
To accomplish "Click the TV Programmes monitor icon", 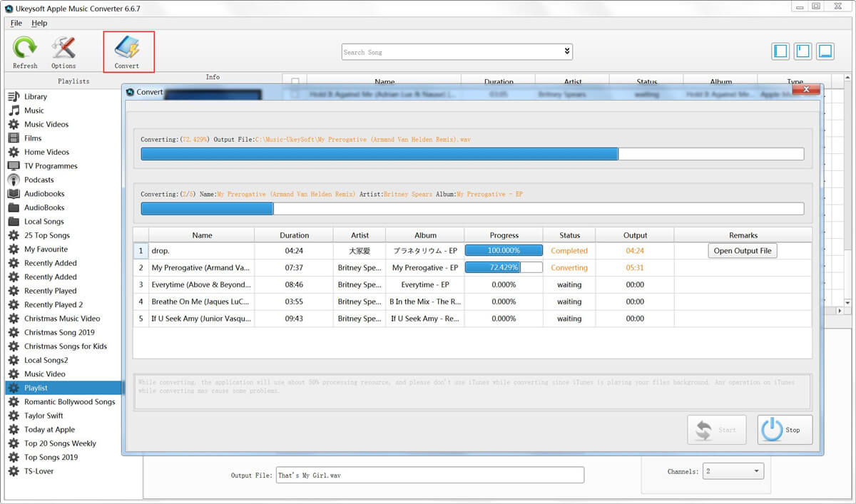I will point(14,166).
